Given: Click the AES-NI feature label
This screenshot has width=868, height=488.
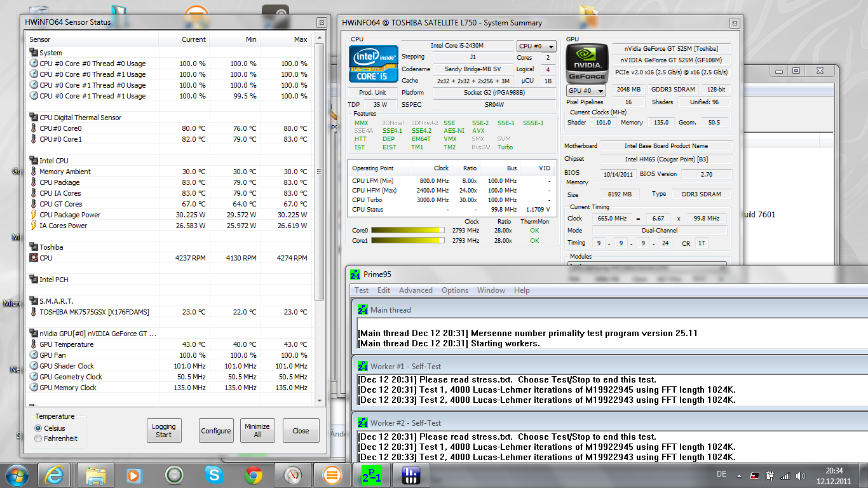Looking at the screenshot, I should coord(454,131).
